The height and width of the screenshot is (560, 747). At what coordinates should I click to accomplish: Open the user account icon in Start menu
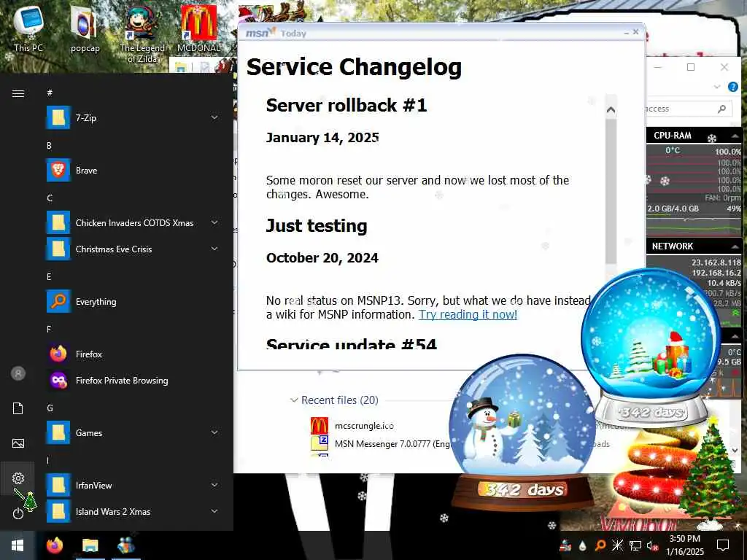(x=18, y=373)
